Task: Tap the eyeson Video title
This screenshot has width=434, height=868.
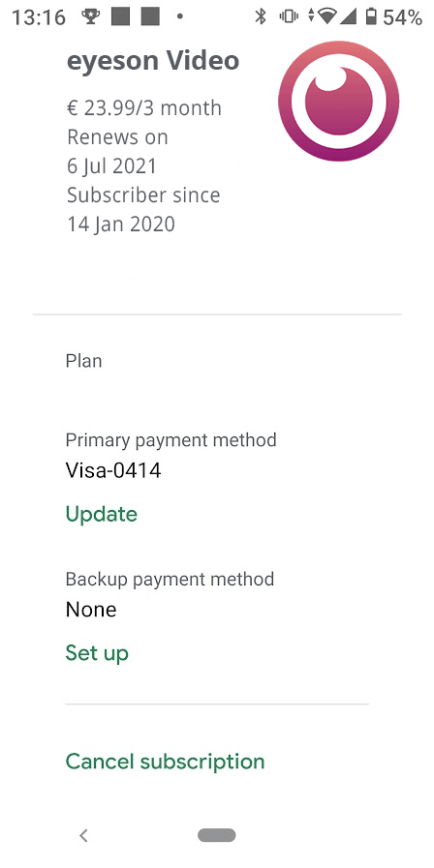Action: pyautogui.click(x=153, y=60)
